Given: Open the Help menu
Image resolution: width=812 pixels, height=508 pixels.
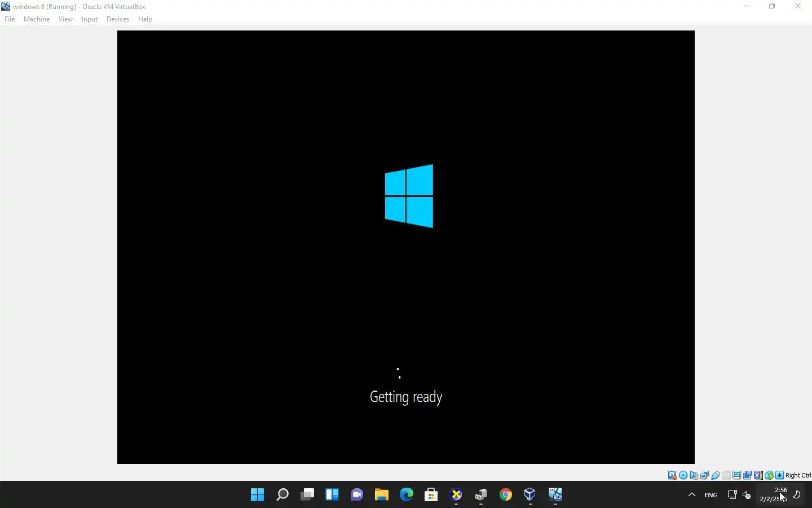Looking at the screenshot, I should click(145, 19).
